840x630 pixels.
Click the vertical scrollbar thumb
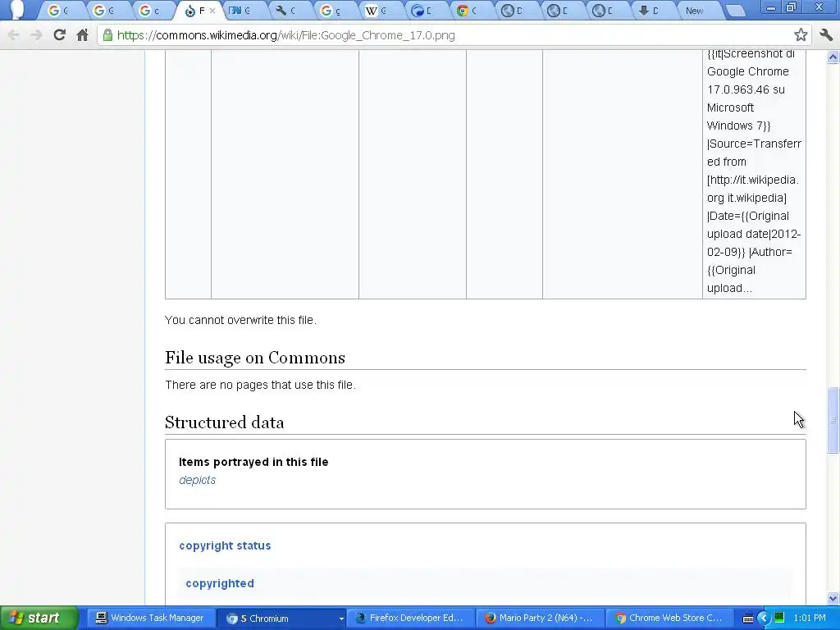[x=833, y=421]
